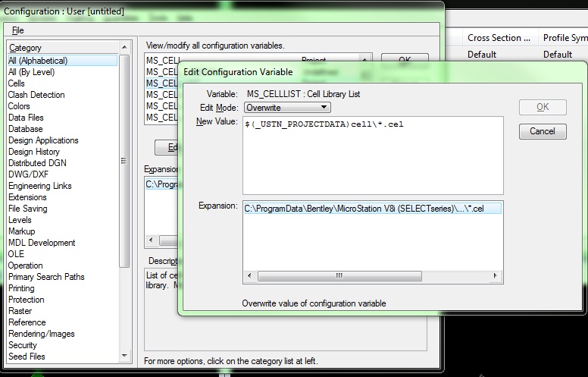Click OK in Edit Configuration Variable dialog
Viewport: 588px width, 377px height.
pos(543,108)
